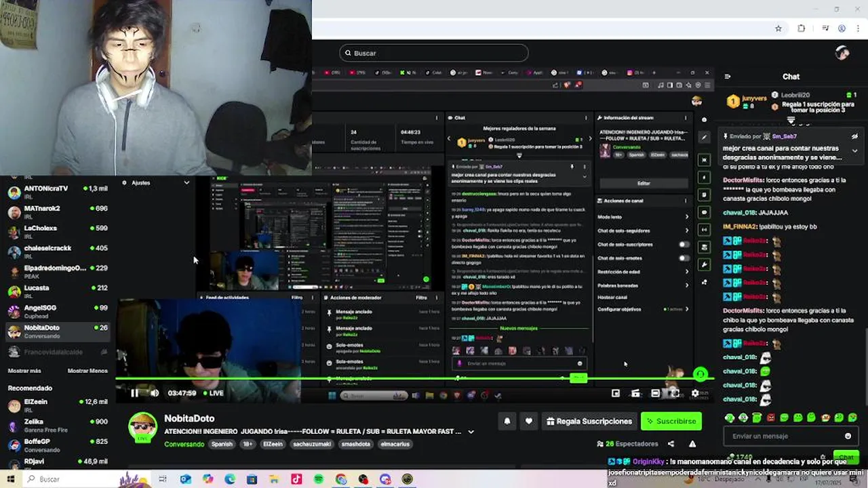Open LaCholexs channel in sidebar
868x488 pixels.
pos(58,231)
